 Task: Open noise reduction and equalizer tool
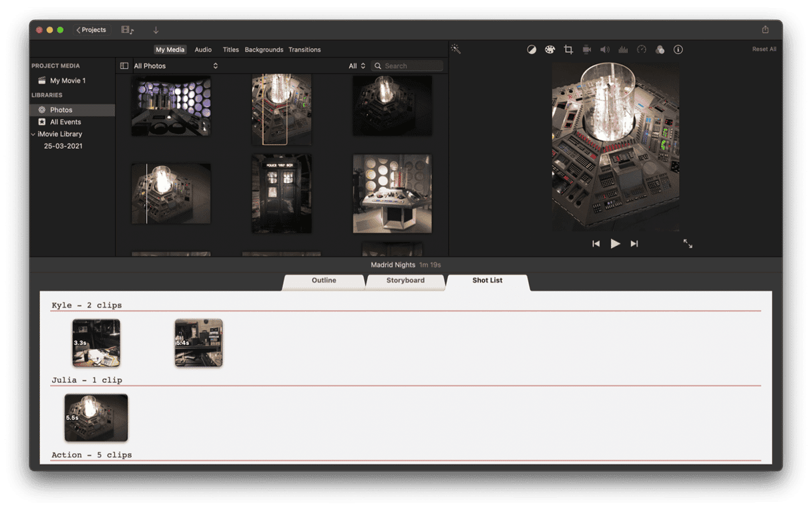point(623,49)
